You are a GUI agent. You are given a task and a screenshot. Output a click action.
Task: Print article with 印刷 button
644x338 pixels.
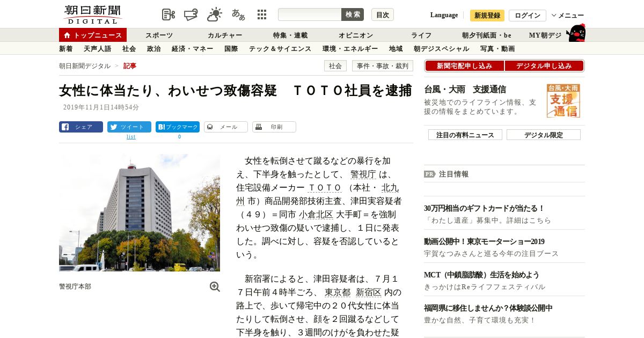(274, 127)
